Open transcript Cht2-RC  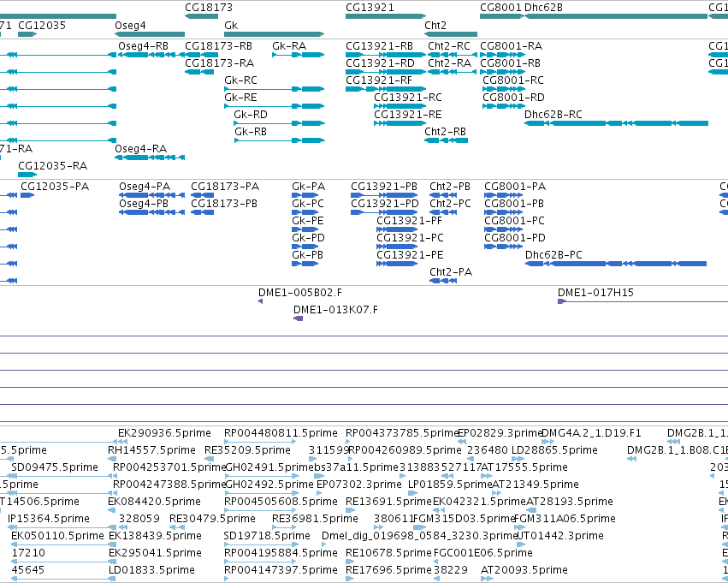tap(453, 55)
